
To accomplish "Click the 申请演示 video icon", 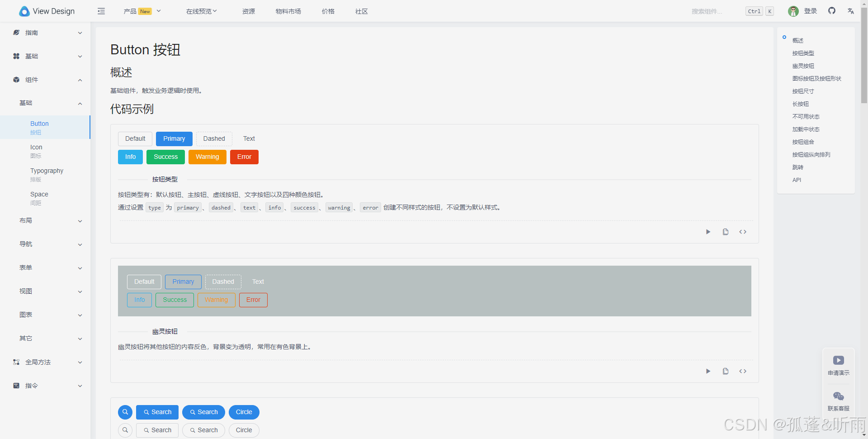I will pyautogui.click(x=839, y=360).
